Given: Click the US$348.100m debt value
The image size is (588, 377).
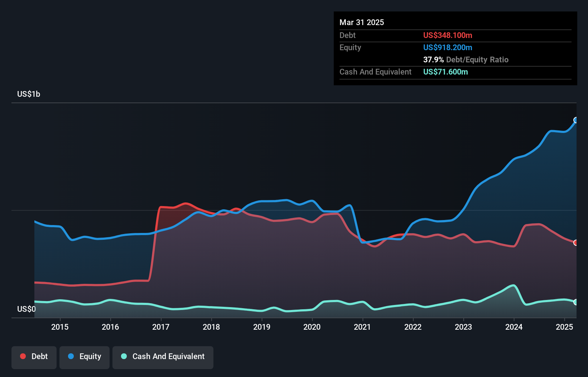Looking at the screenshot, I should (448, 35).
